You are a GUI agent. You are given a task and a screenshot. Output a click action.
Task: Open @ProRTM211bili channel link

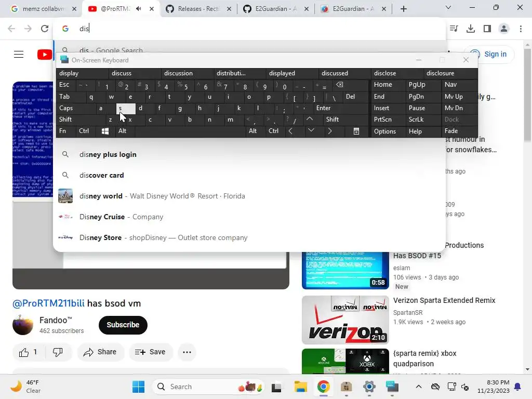coord(48,303)
